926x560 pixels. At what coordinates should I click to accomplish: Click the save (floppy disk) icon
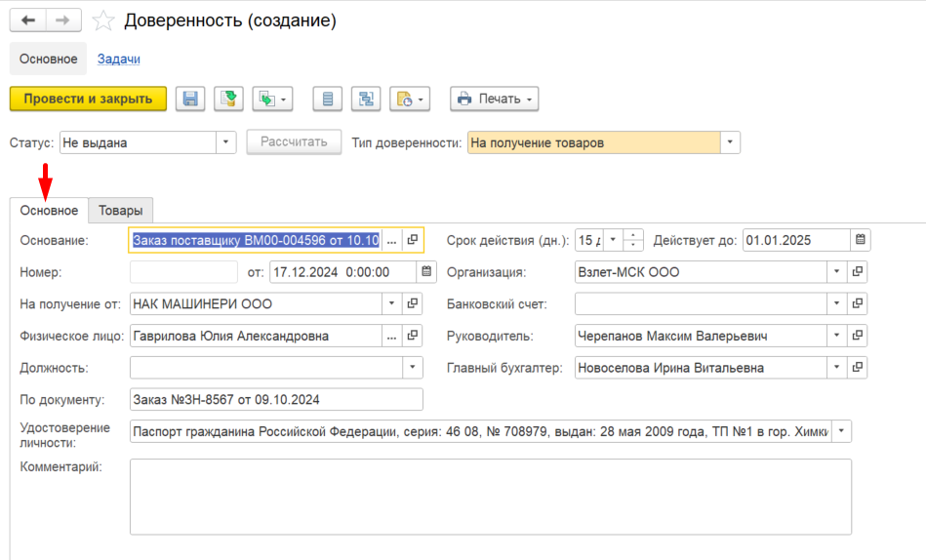tap(190, 99)
